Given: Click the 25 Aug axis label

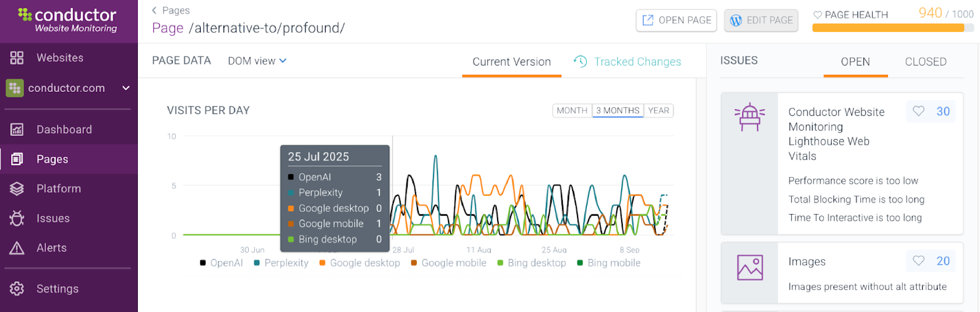Looking at the screenshot, I should click(554, 250).
